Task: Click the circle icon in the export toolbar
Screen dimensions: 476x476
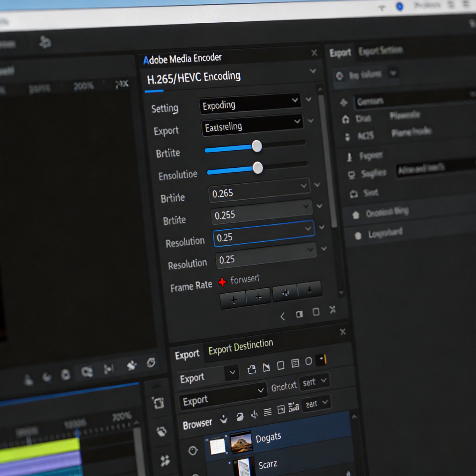Action: click(308, 361)
